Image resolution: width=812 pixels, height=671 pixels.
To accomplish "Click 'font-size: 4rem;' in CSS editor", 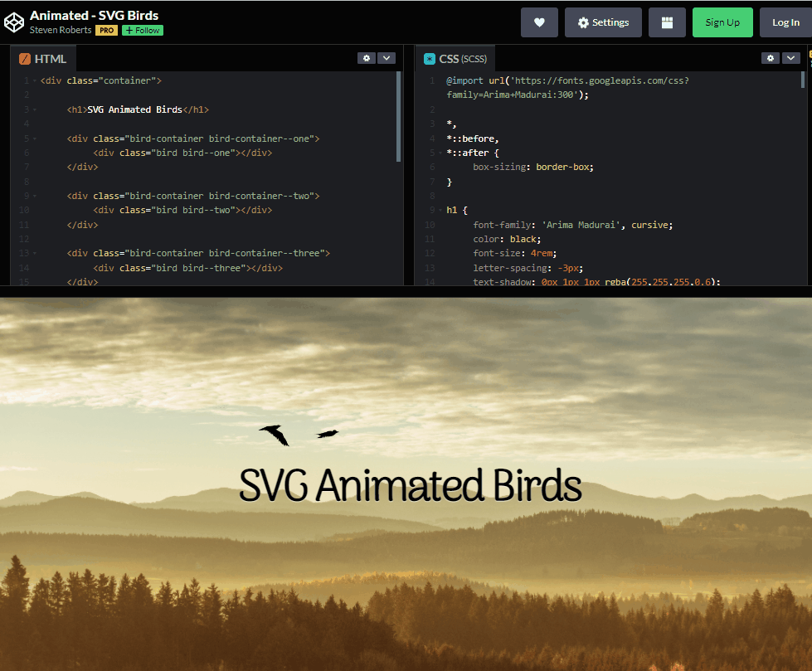I will [515, 253].
